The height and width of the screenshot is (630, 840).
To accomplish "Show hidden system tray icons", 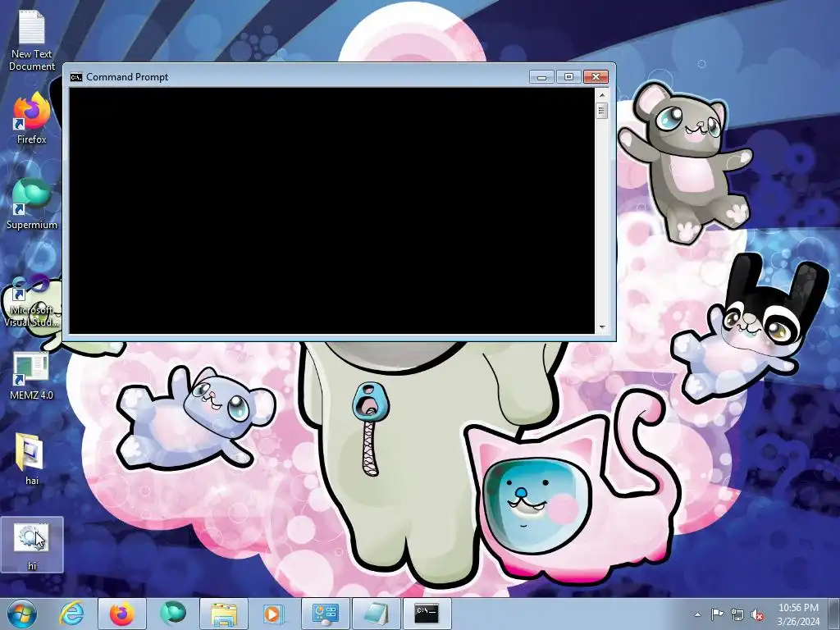I will (697, 614).
